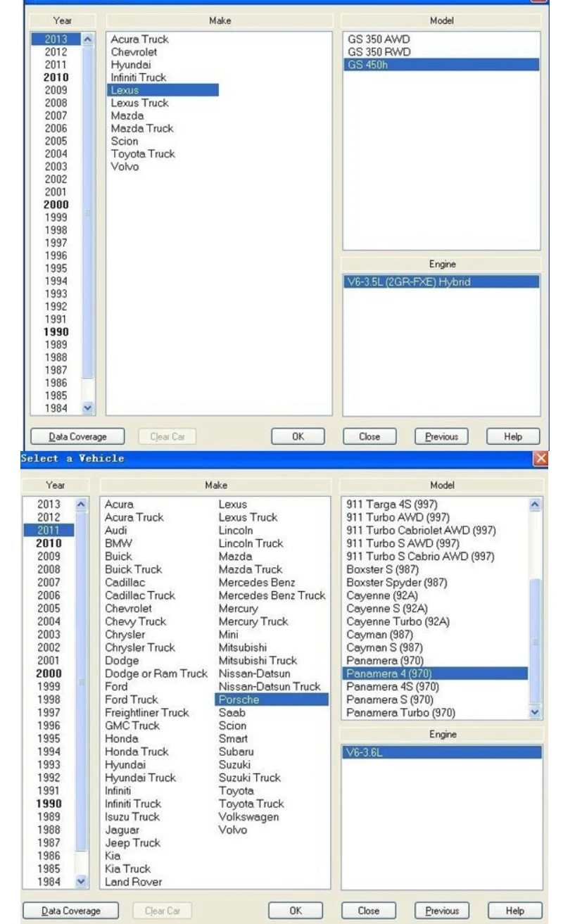Click OK in the dialog listing GS 450h
The height and width of the screenshot is (924, 563).
point(298,436)
